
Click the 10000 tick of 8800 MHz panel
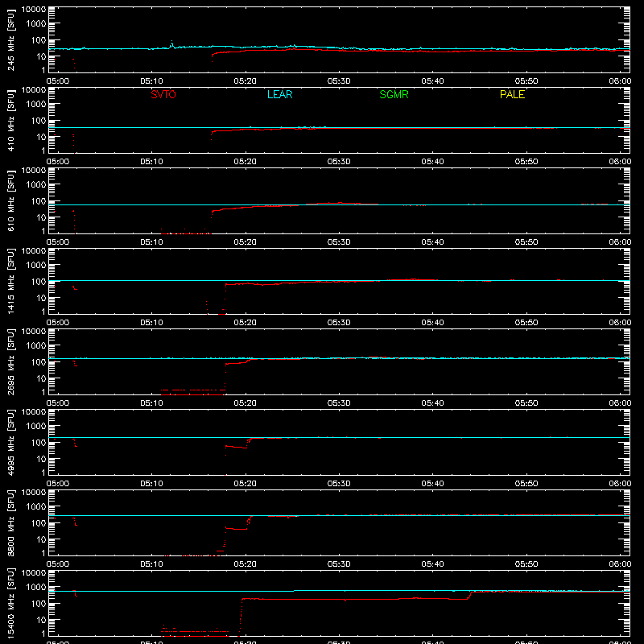[34, 493]
